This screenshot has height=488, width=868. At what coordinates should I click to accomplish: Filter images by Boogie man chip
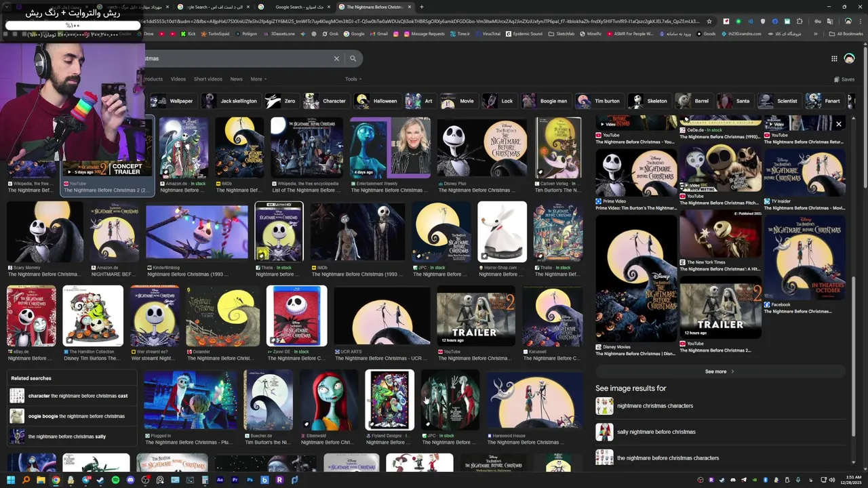[x=545, y=101]
